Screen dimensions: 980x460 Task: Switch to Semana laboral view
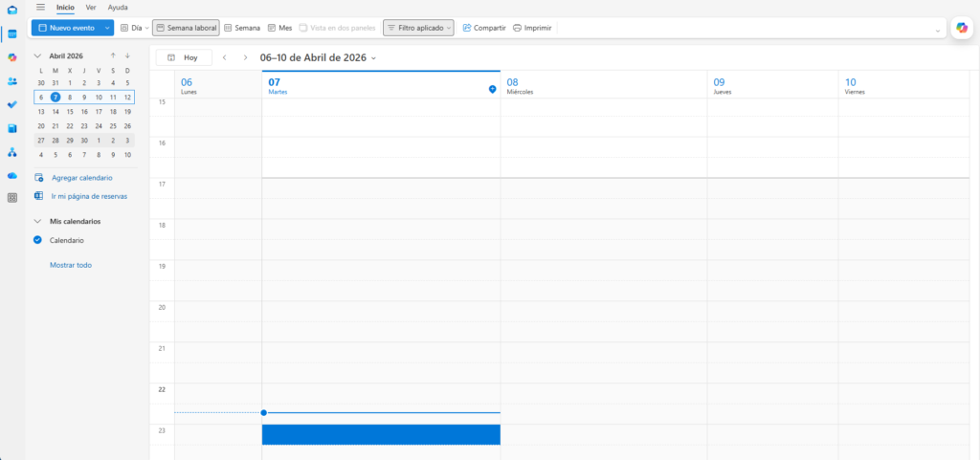tap(186, 28)
